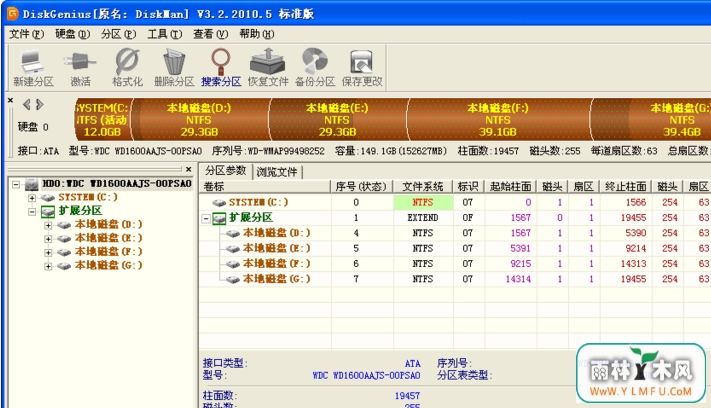Expand 本地磁盘 (D:) in left tree
Viewport: 711px width, 408px height.
pyautogui.click(x=48, y=225)
